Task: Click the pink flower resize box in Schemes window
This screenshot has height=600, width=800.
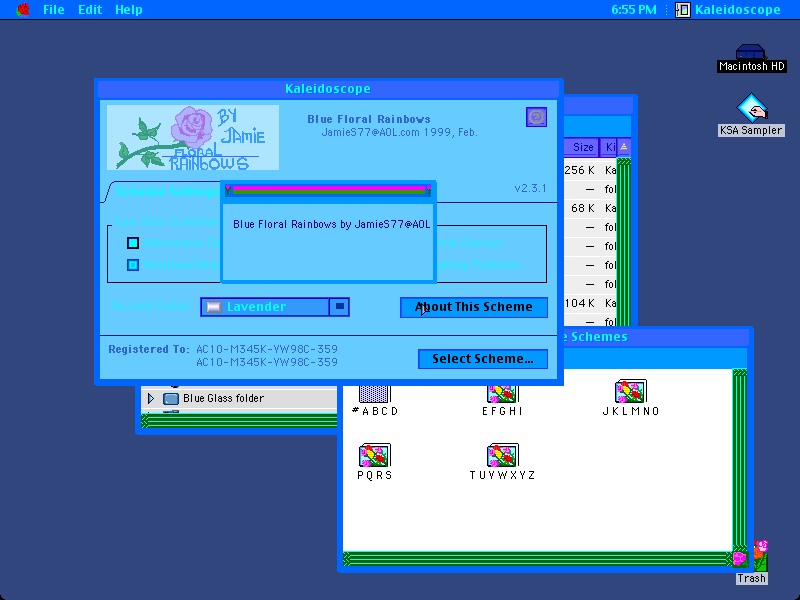Action: click(740, 559)
